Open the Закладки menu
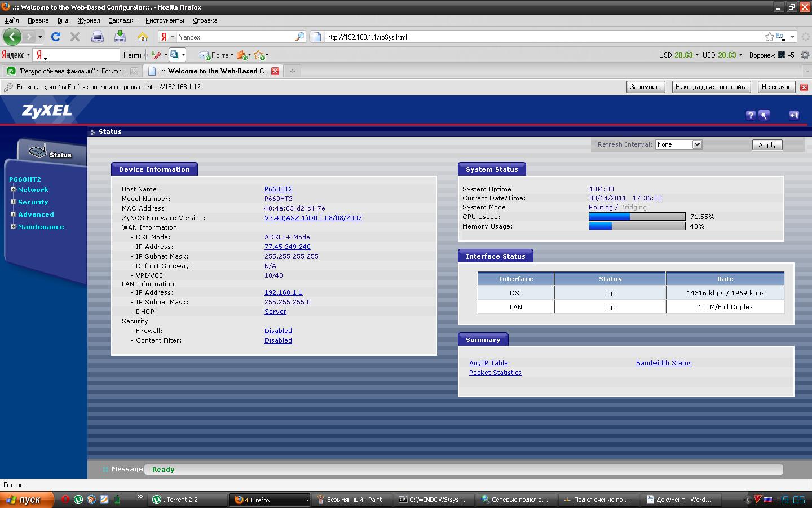 122,20
